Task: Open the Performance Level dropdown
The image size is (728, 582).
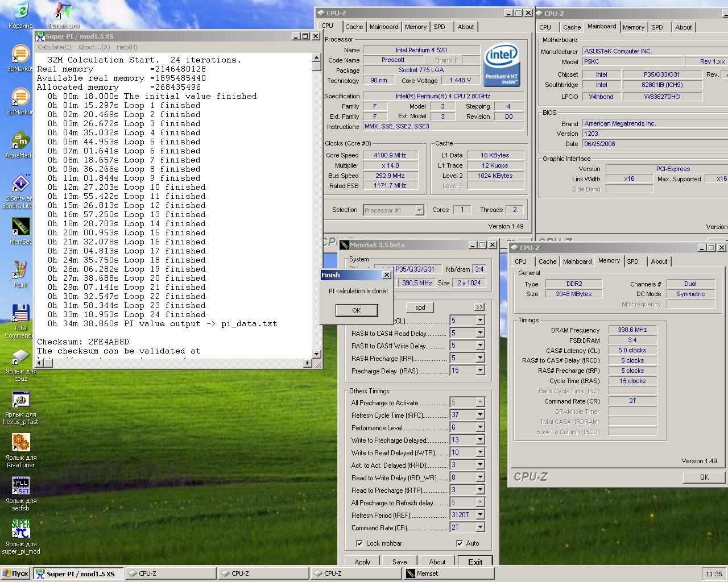Action: click(x=480, y=427)
